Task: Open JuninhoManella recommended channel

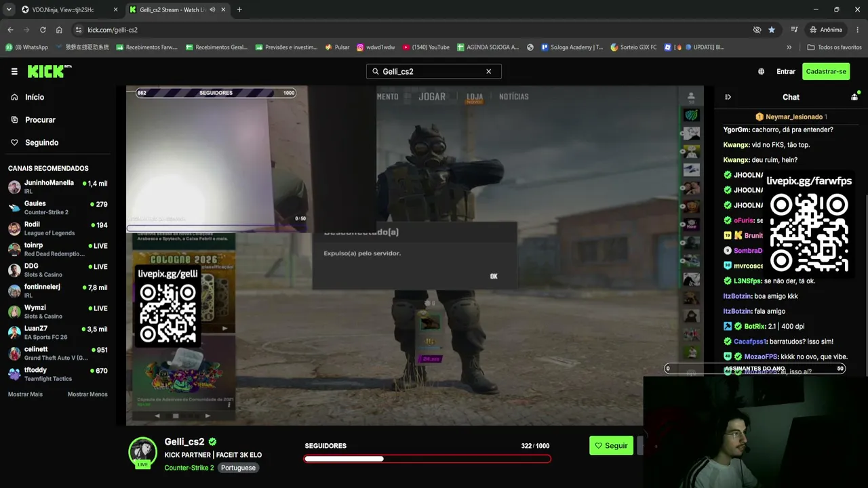Action: 58,186
